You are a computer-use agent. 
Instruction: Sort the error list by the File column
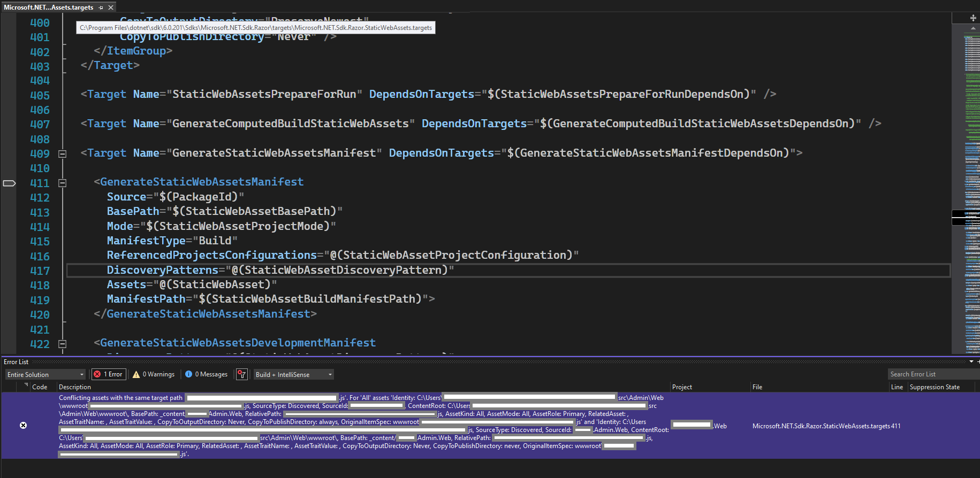[757, 387]
